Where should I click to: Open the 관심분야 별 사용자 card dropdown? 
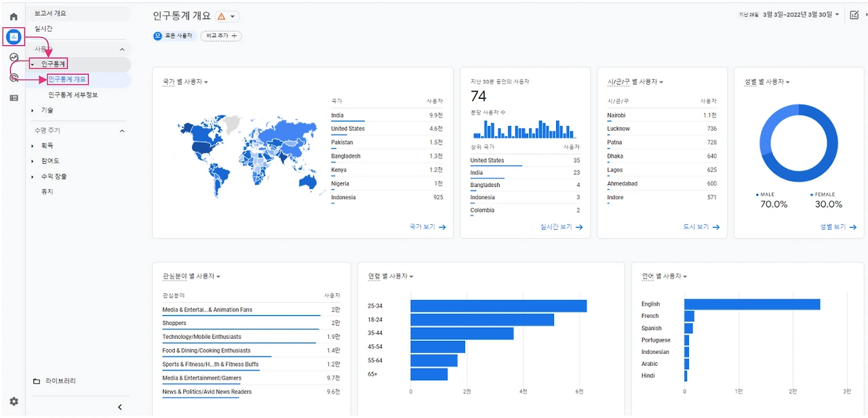[x=191, y=276]
